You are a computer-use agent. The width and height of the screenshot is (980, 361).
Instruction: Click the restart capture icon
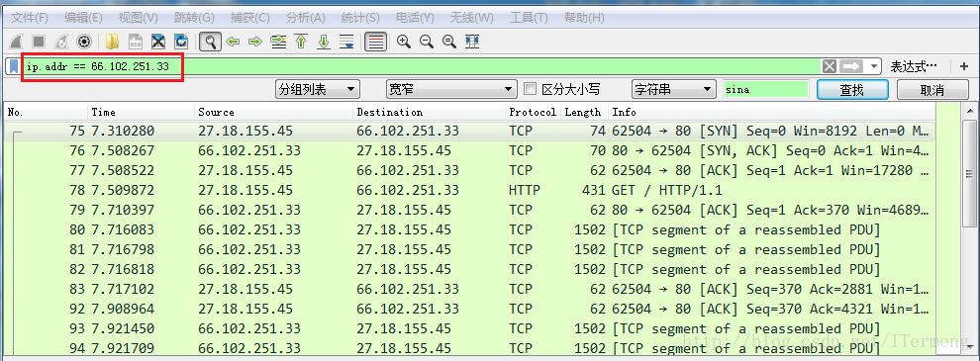pyautogui.click(x=61, y=42)
